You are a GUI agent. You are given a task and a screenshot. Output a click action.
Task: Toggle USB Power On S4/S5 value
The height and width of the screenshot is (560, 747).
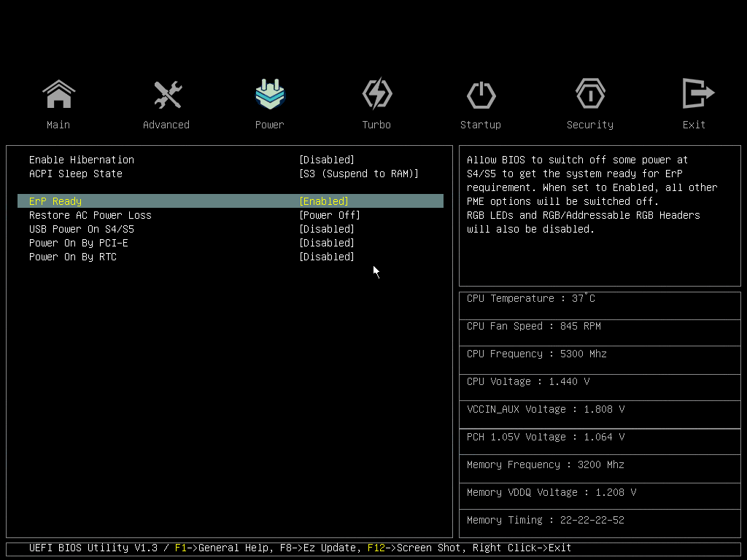[326, 229]
